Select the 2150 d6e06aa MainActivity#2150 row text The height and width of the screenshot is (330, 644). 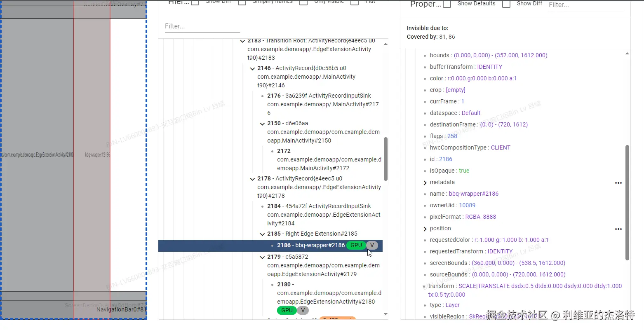[323, 132]
